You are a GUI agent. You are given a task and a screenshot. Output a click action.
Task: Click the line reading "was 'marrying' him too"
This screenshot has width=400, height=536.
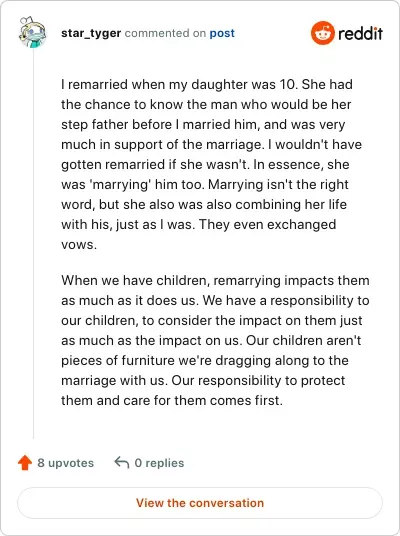tap(205, 185)
